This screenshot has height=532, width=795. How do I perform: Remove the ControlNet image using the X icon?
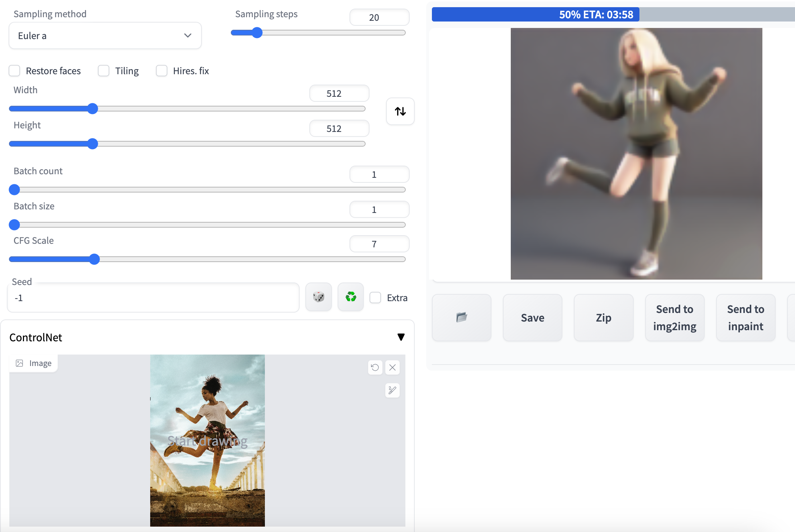(392, 367)
